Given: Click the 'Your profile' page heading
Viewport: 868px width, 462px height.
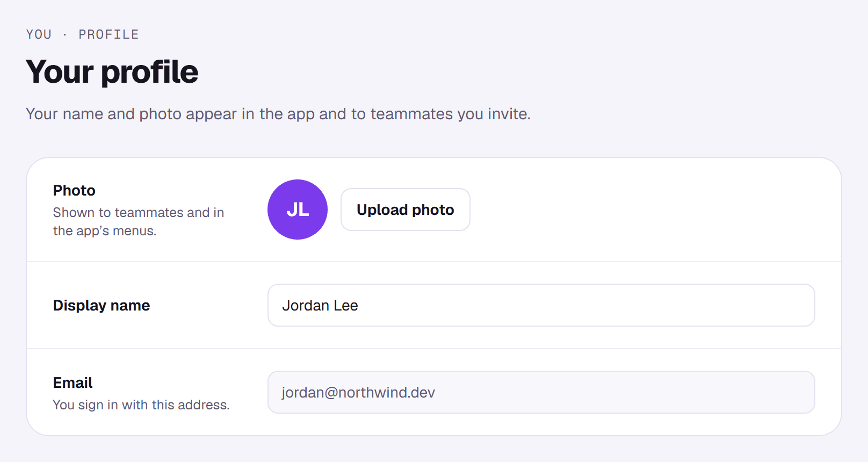Looking at the screenshot, I should (x=112, y=72).
